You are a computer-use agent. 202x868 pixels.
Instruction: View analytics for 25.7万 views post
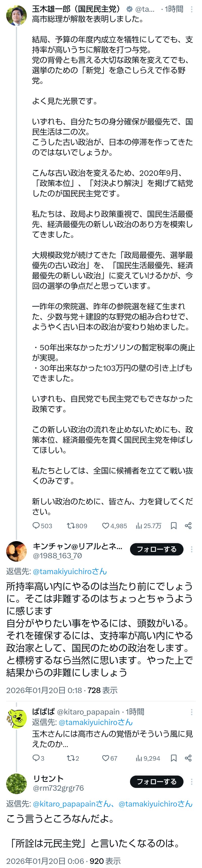pos(139,526)
